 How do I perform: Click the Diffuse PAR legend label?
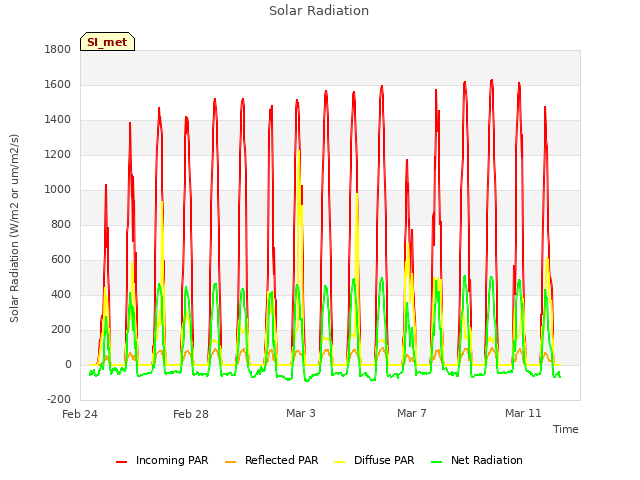pos(384,460)
